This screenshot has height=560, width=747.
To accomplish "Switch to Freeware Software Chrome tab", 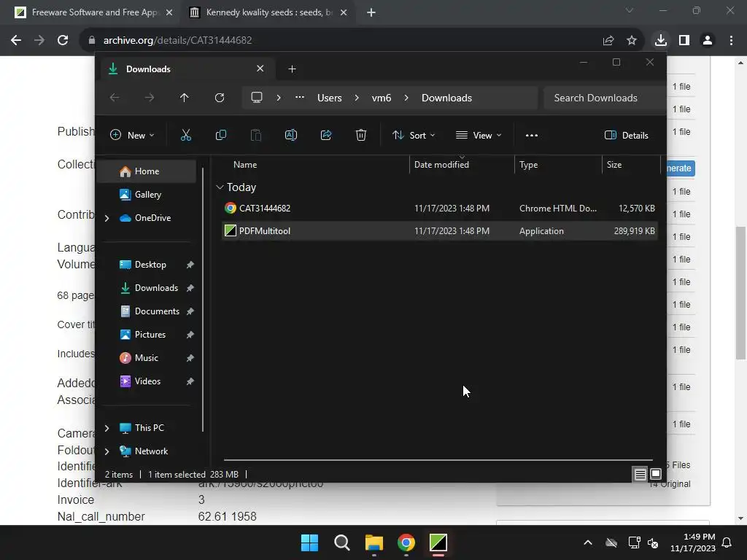I will pyautogui.click(x=94, y=12).
